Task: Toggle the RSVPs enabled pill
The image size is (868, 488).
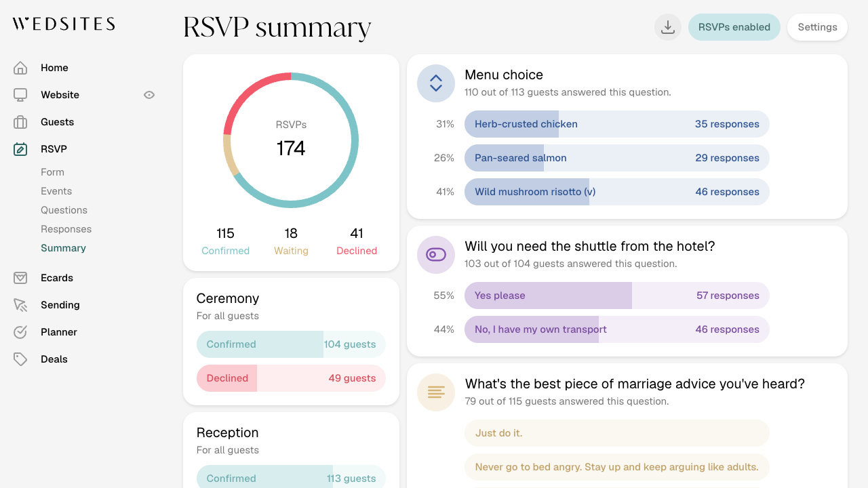Action: pos(734,27)
